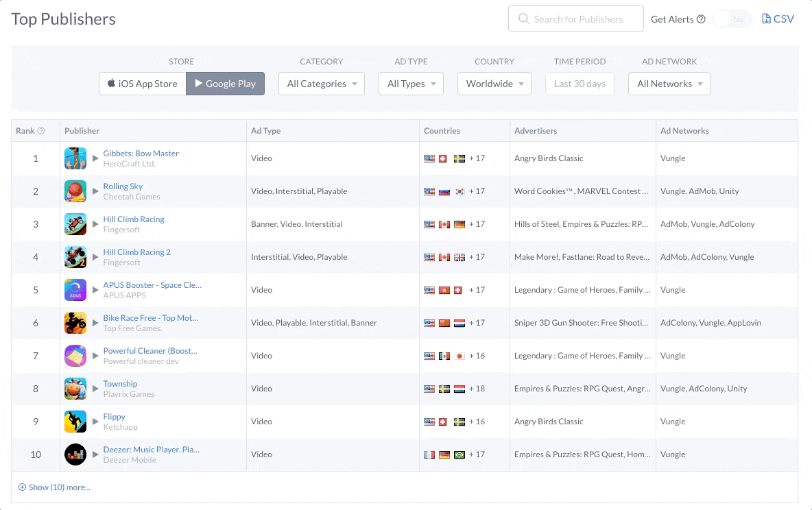Download the CSV export
This screenshot has width=812, height=510.
click(778, 19)
